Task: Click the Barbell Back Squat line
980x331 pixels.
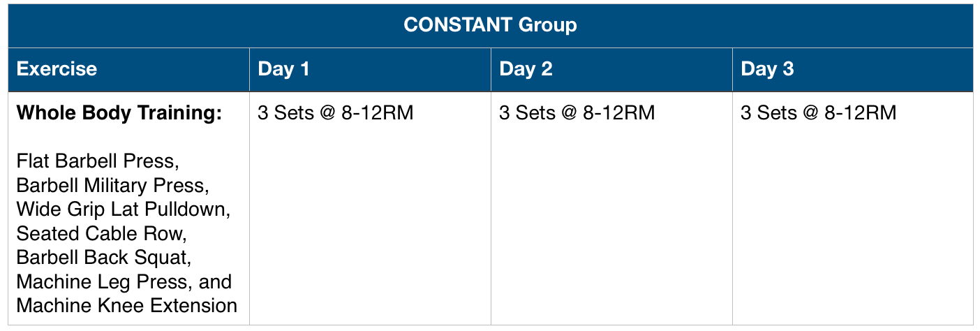Action: click(103, 258)
